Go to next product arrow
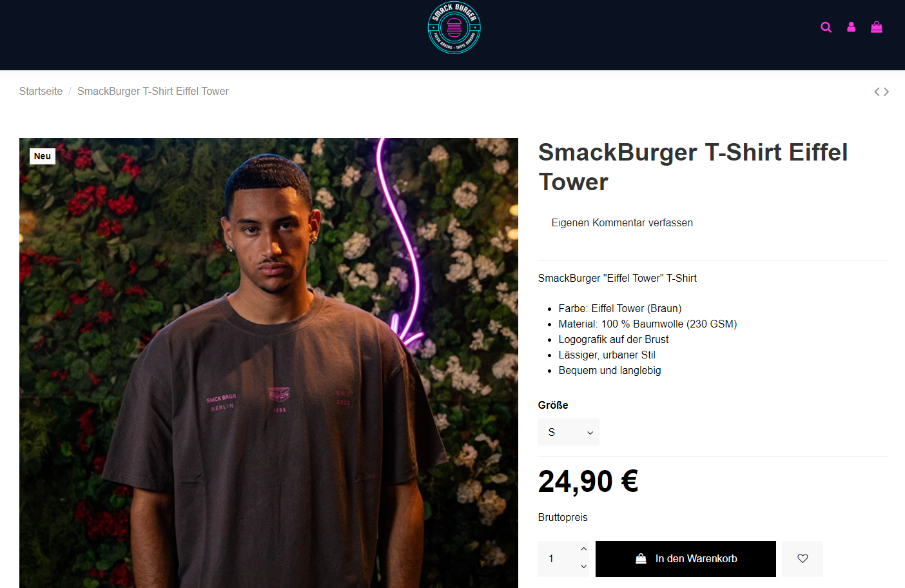 (x=886, y=92)
